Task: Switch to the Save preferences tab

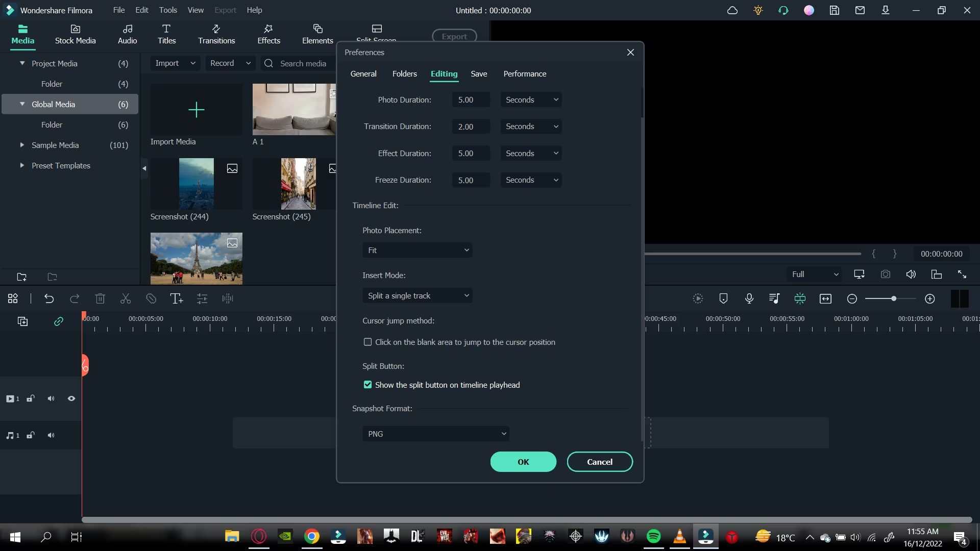Action: tap(479, 73)
